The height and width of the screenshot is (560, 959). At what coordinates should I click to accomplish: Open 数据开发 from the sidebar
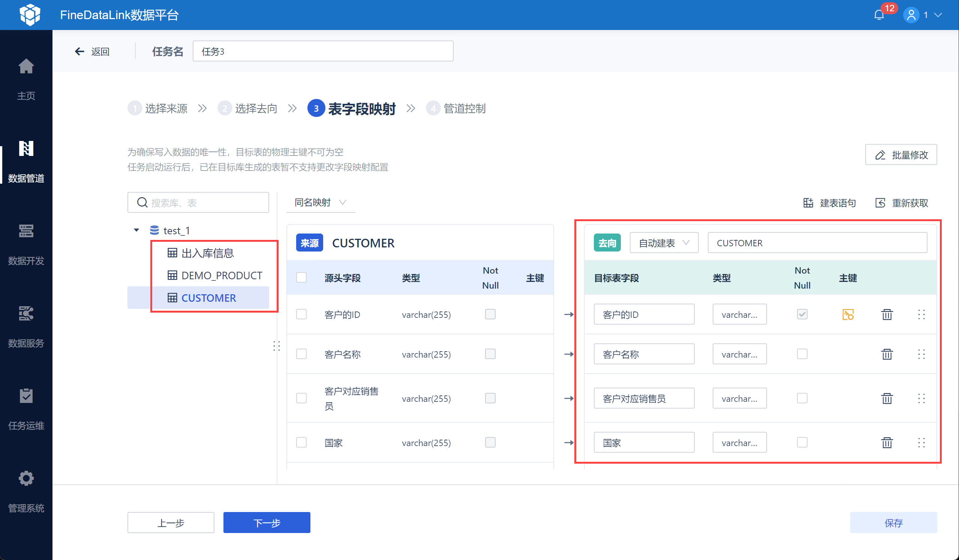pyautogui.click(x=26, y=231)
